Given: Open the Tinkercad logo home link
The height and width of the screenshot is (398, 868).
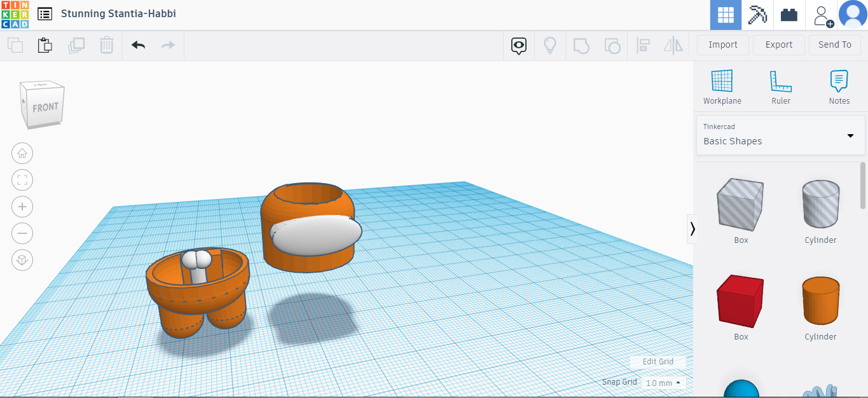Looking at the screenshot, I should 15,15.
